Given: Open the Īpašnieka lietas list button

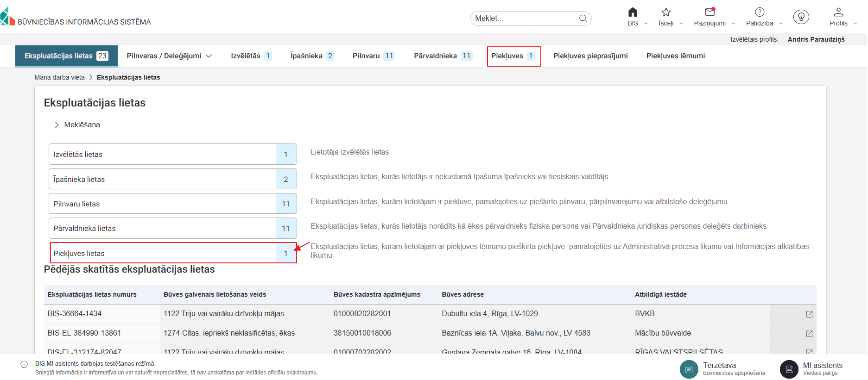Looking at the screenshot, I should click(x=172, y=179).
